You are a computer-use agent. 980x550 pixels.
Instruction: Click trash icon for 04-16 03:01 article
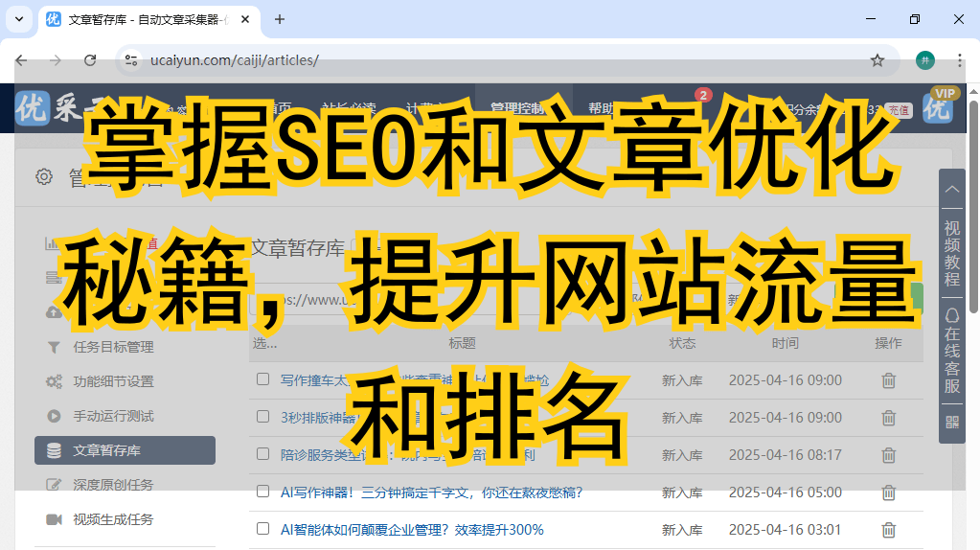coord(888,530)
